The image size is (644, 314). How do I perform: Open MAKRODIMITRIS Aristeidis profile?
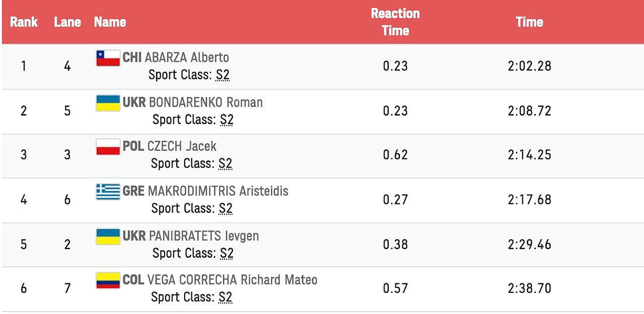[218, 191]
